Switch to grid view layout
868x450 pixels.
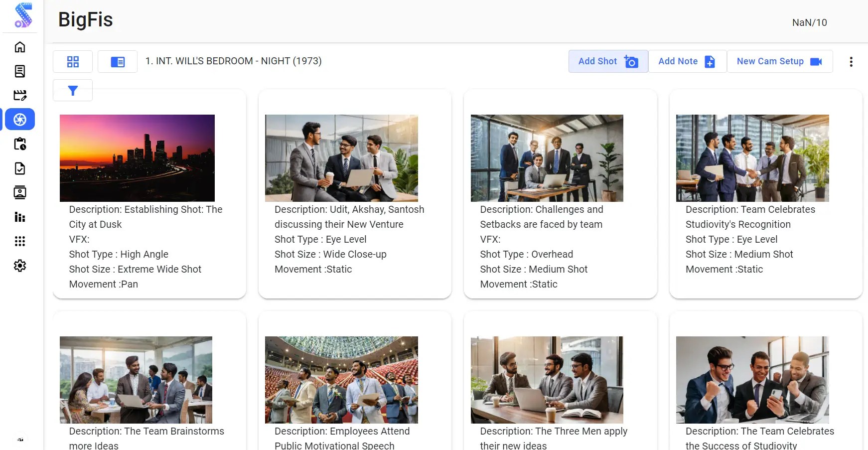[x=73, y=62]
